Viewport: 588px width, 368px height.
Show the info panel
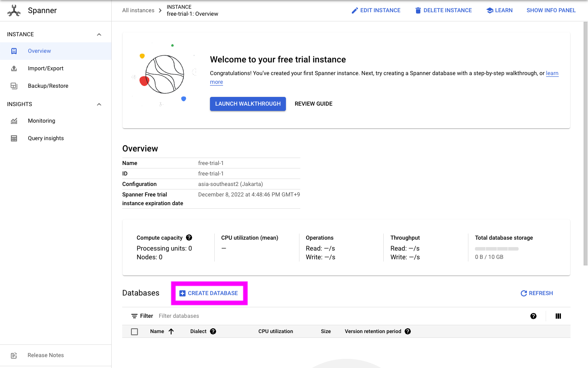point(551,10)
